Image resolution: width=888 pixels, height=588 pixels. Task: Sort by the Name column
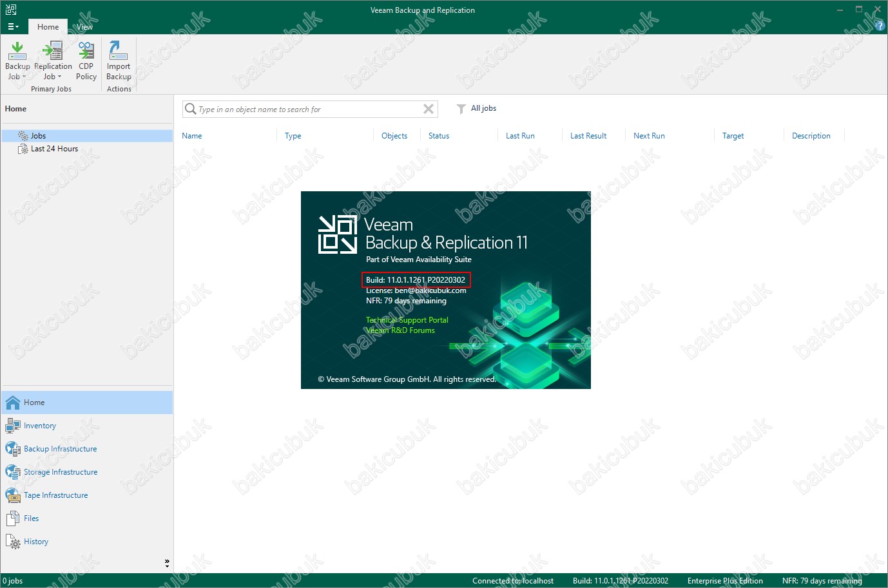pyautogui.click(x=192, y=136)
